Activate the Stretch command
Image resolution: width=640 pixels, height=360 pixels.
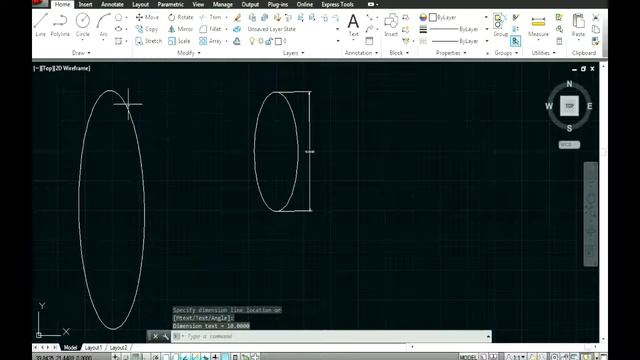(149, 41)
